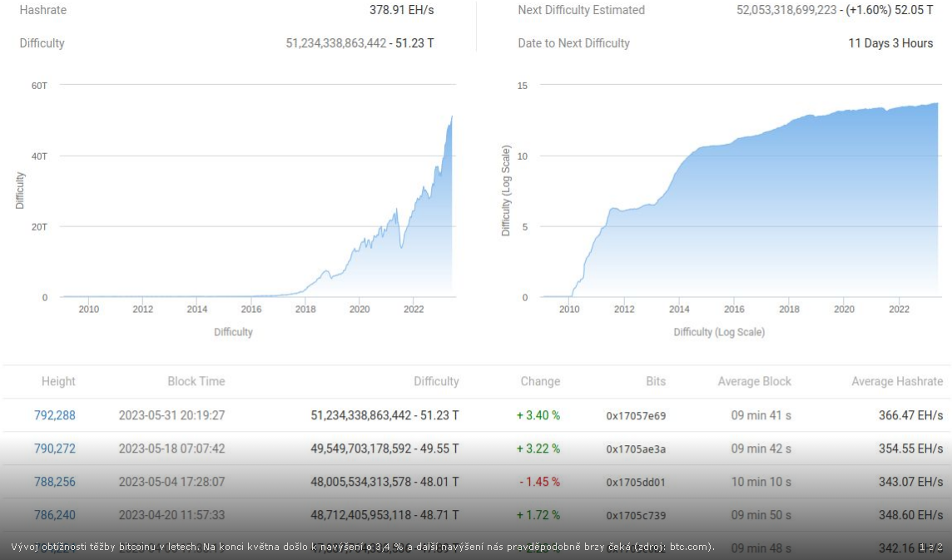This screenshot has height=560, width=952.
Task: Click the peak of the linear Difficulty chart
Action: pos(451,117)
